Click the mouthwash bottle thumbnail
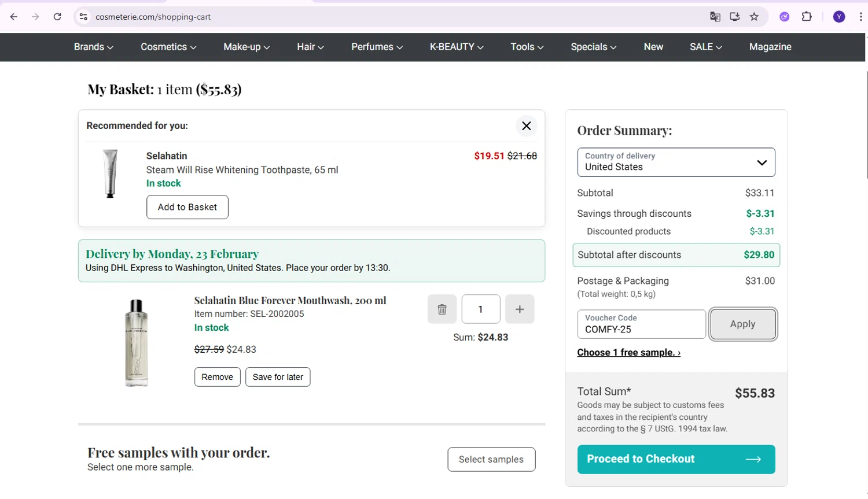868x499 pixels. point(137,343)
